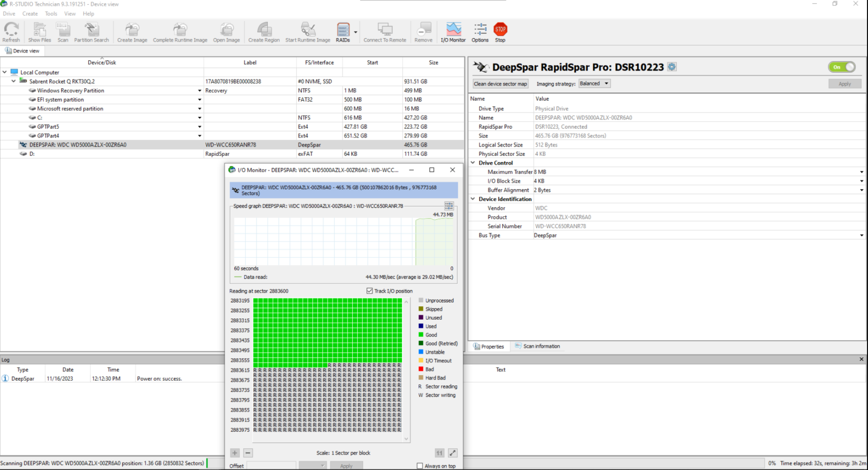This screenshot has height=470, width=868.
Task: Click the 1:1 scale button in I/O Monitor
Action: point(439,453)
